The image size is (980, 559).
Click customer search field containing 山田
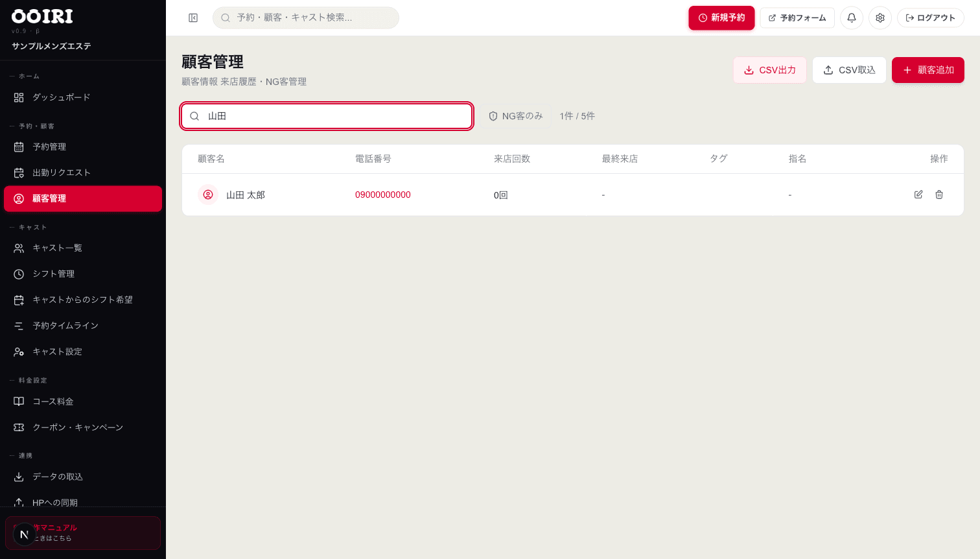pos(327,116)
